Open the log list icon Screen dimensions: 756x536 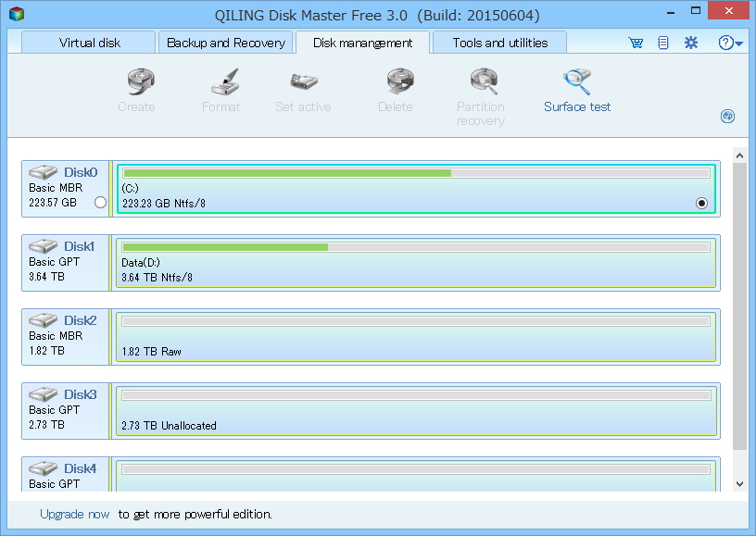point(662,42)
